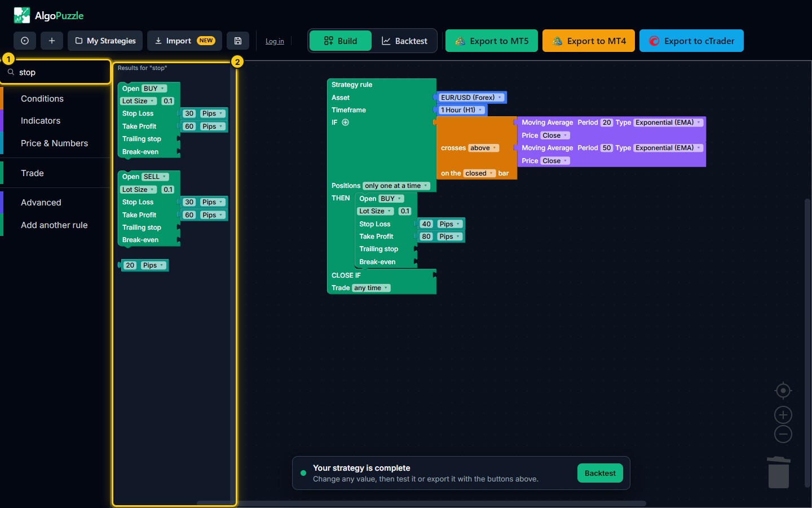Export the strategy to MT5
This screenshot has height=508, width=812.
(492, 41)
